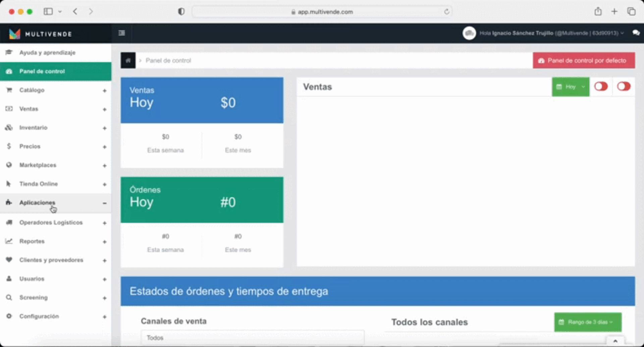Open the Hoy date range dropdown

coord(570,87)
